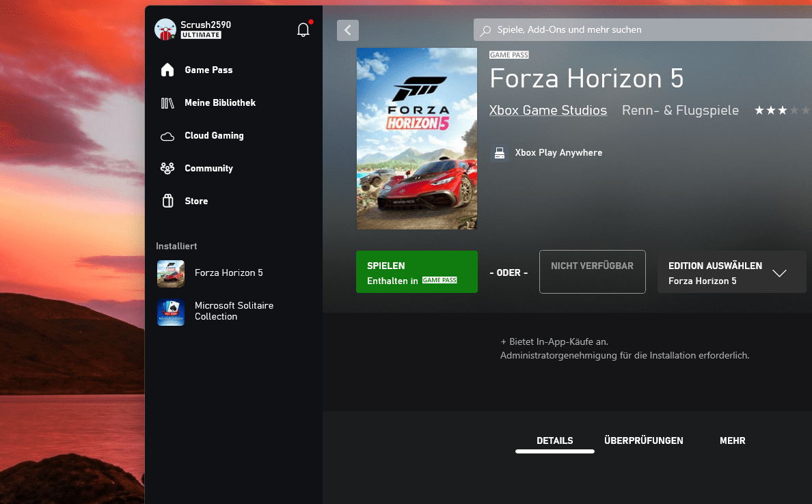812x504 pixels.
Task: Open the Xbox Game Studios link
Action: 548,110
